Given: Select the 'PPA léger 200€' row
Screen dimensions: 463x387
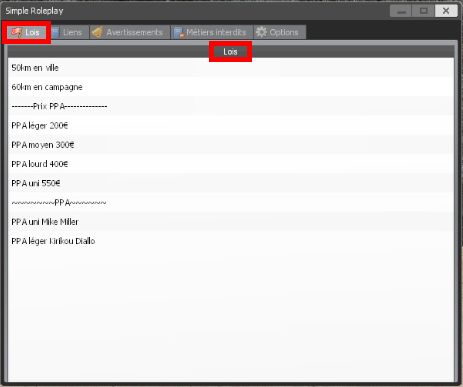Looking at the screenshot, I should (231, 126).
